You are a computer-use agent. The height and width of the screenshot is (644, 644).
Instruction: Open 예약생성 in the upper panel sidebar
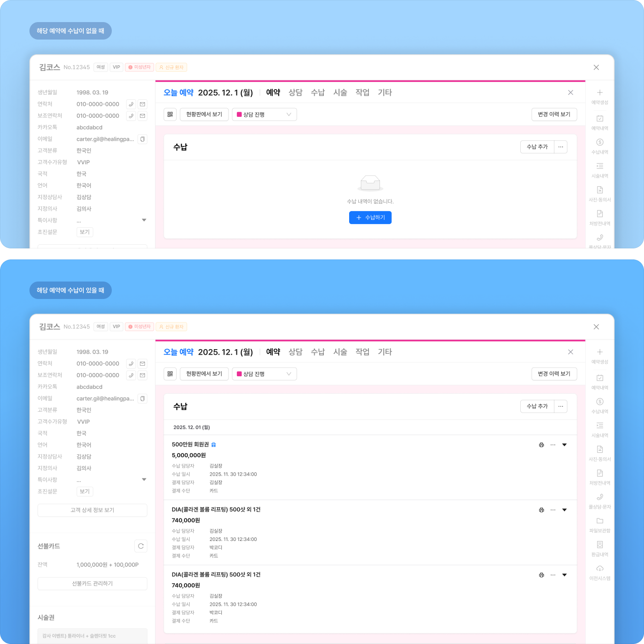[600, 97]
